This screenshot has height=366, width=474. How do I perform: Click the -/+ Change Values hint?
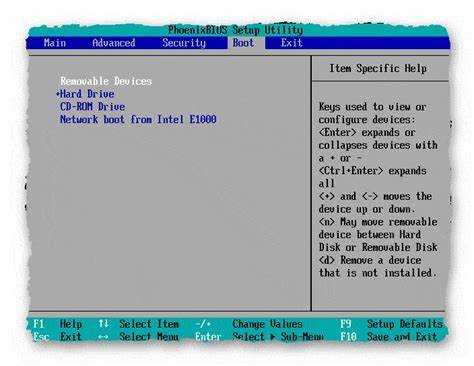(249, 324)
